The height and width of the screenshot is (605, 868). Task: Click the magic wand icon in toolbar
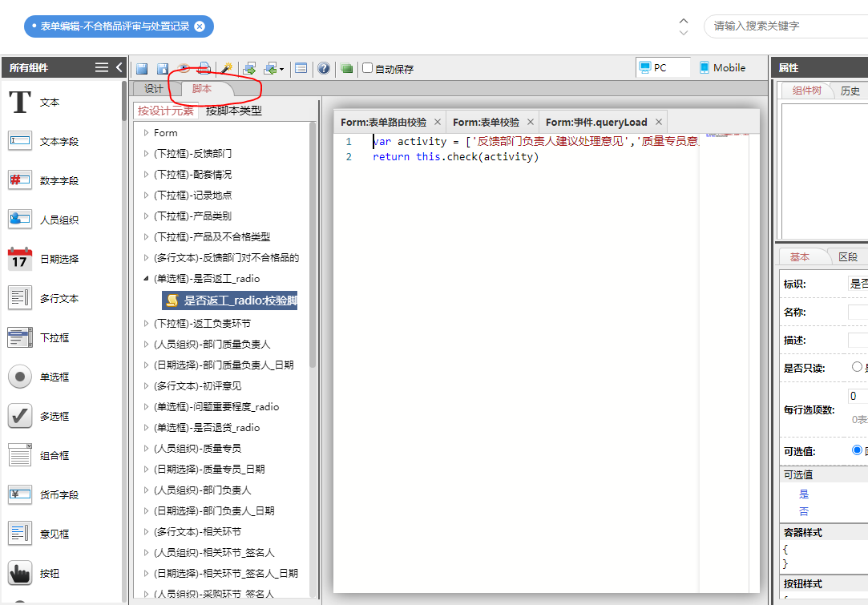[x=227, y=69]
